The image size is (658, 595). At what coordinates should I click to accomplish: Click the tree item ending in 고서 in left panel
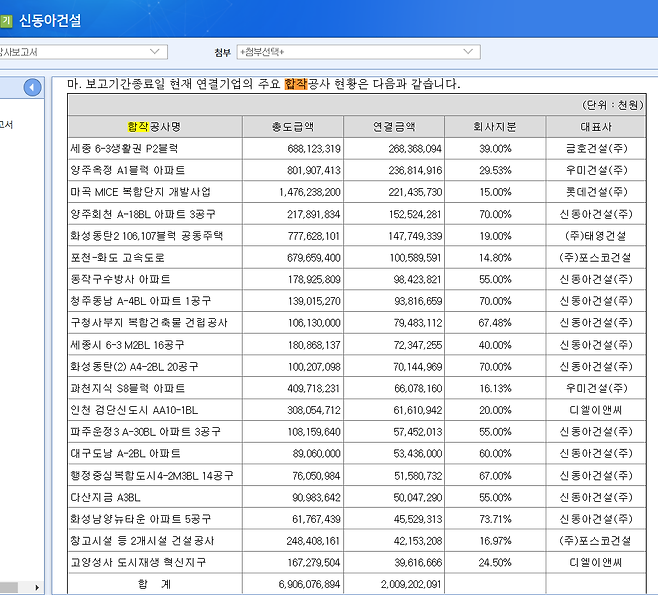click(x=7, y=125)
